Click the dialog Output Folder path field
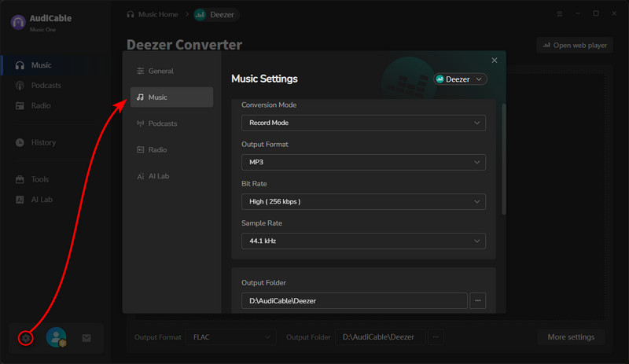The image size is (629, 364). pos(355,300)
